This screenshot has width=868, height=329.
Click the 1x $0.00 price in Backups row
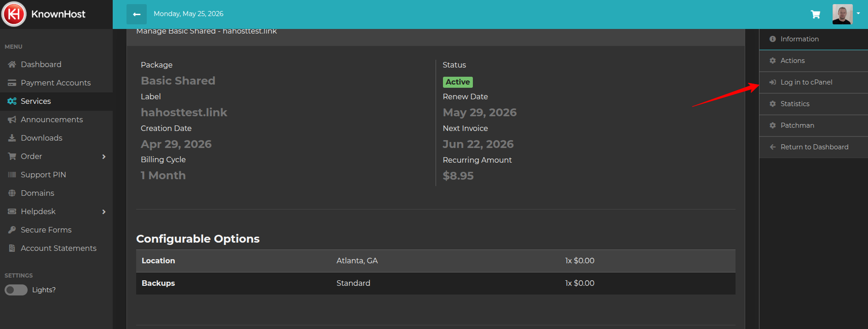(580, 283)
